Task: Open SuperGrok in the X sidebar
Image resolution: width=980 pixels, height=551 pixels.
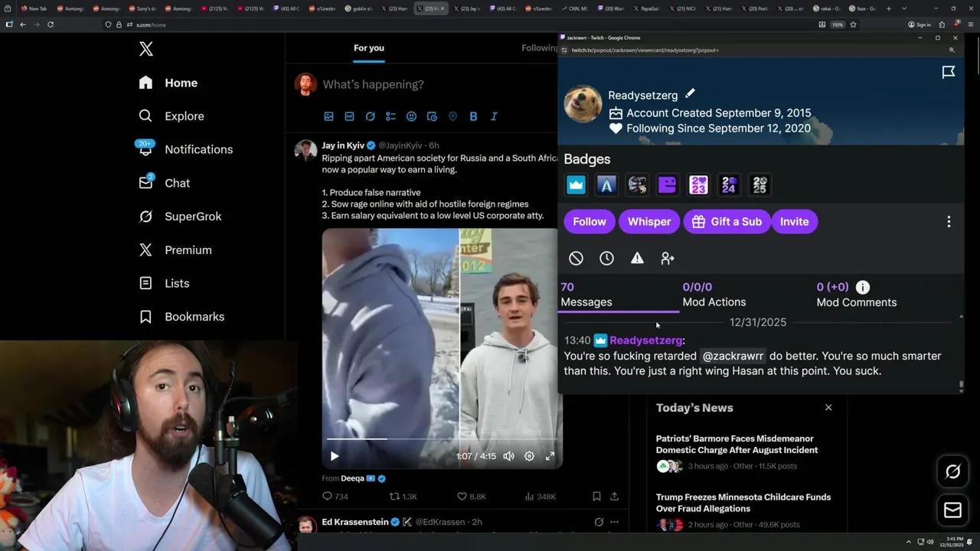Action: click(181, 217)
